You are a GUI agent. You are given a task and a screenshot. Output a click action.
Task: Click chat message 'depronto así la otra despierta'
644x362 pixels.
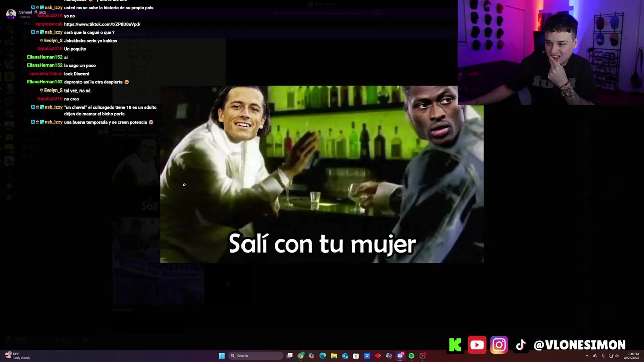tap(97, 82)
